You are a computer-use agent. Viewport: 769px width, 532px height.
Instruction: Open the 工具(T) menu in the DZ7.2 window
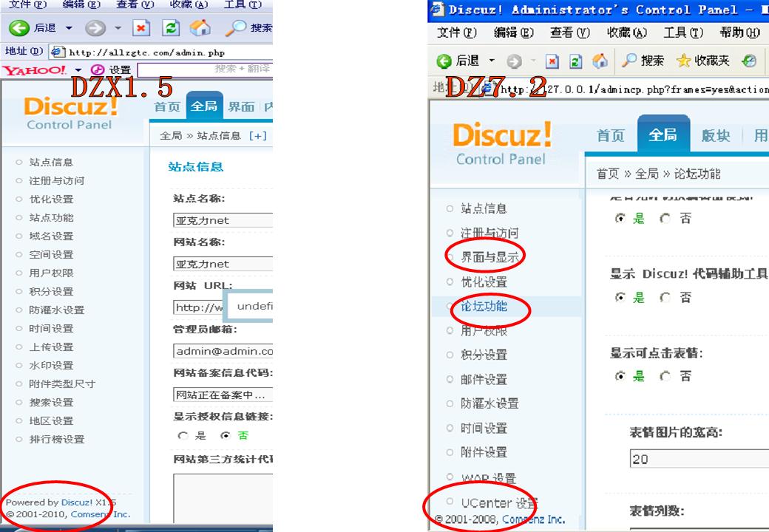[x=683, y=33]
